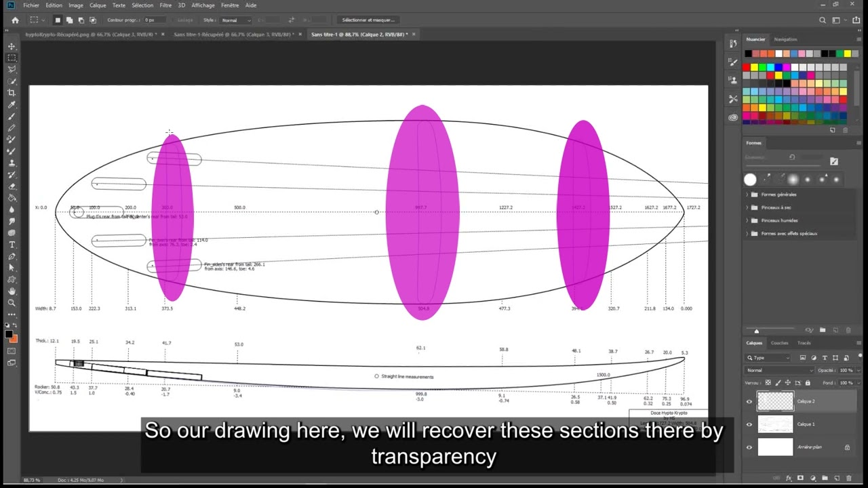Select the Horizontal Type tool
The width and height of the screenshot is (868, 488).
(12, 244)
